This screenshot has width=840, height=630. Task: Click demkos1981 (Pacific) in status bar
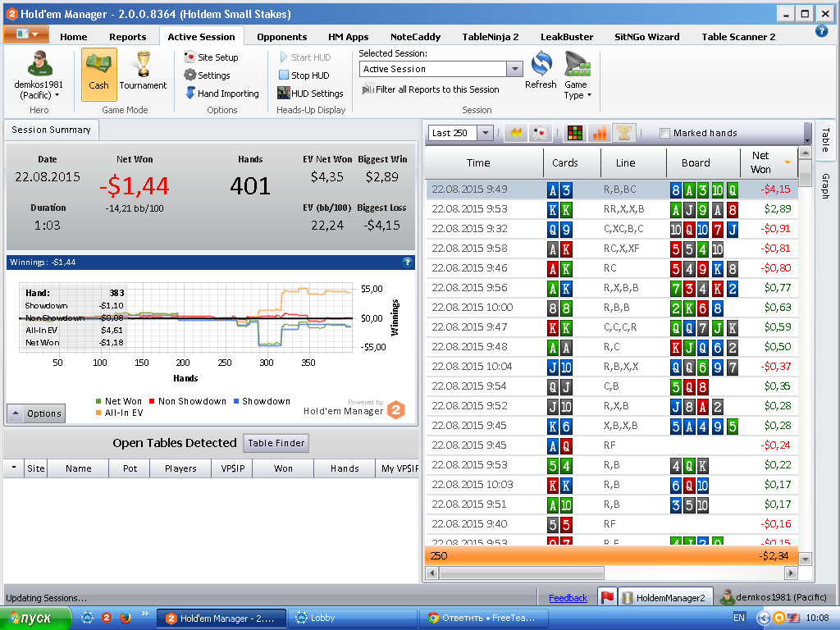click(x=773, y=597)
